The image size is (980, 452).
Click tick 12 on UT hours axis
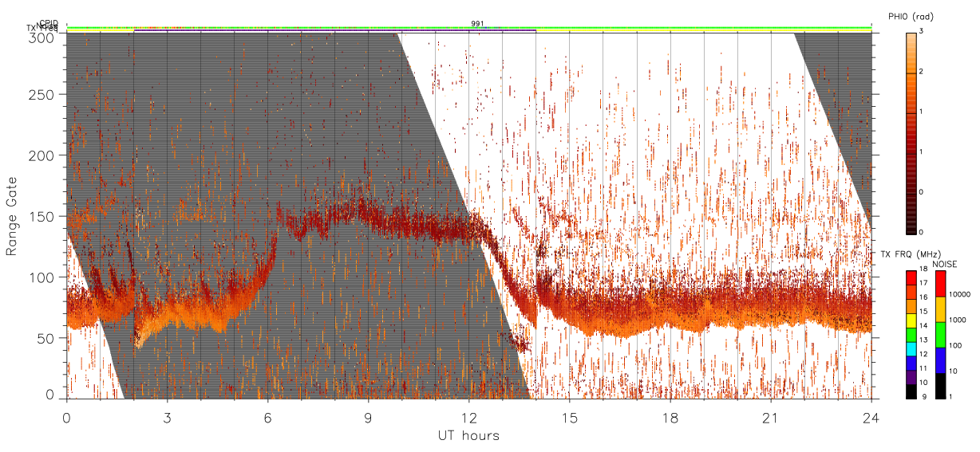(468, 417)
